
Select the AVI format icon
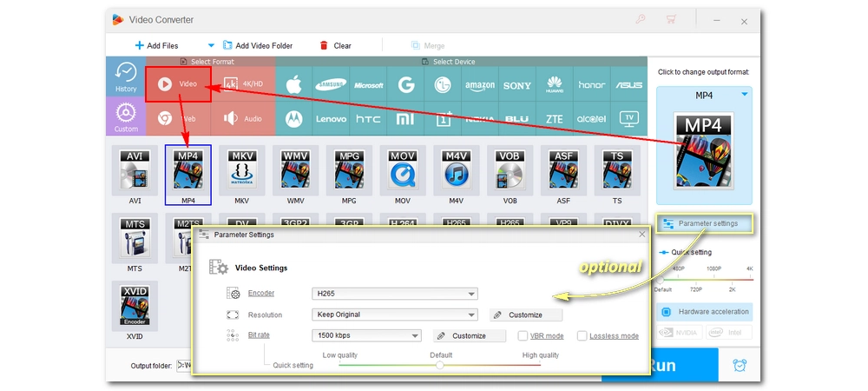135,170
